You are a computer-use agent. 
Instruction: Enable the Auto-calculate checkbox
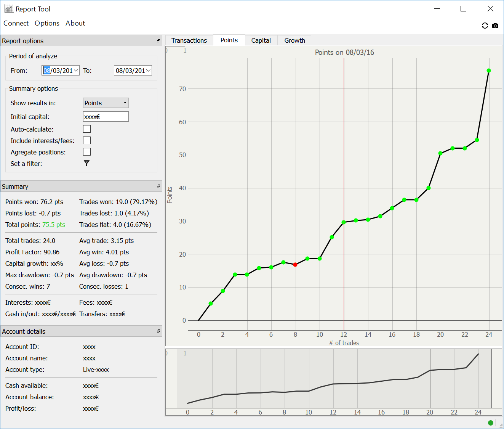(x=87, y=129)
